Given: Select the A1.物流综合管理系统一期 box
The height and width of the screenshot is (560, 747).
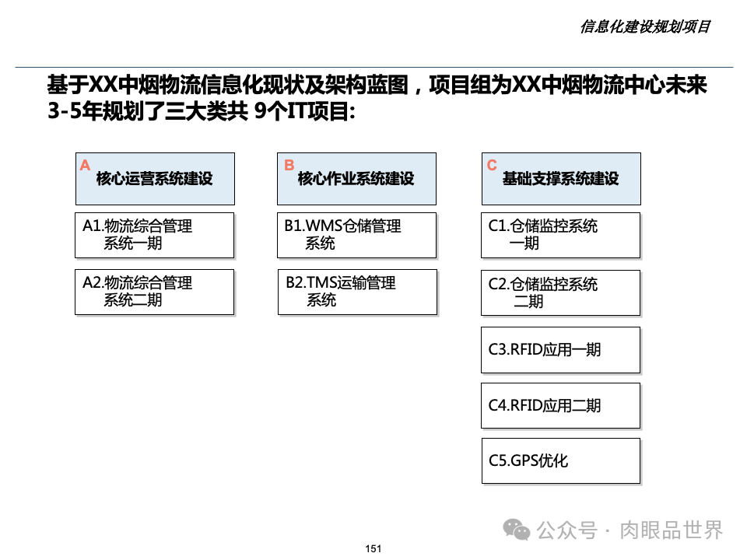Looking at the screenshot, I should pos(154,235).
